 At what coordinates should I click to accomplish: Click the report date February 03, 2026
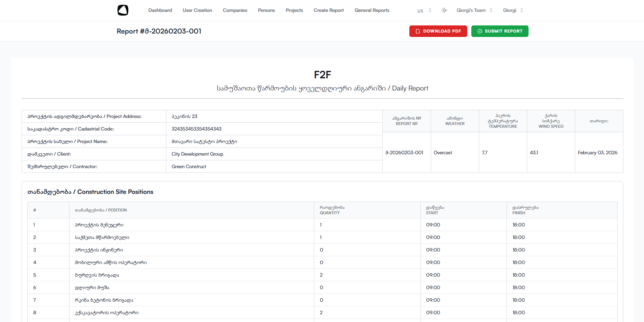click(597, 153)
